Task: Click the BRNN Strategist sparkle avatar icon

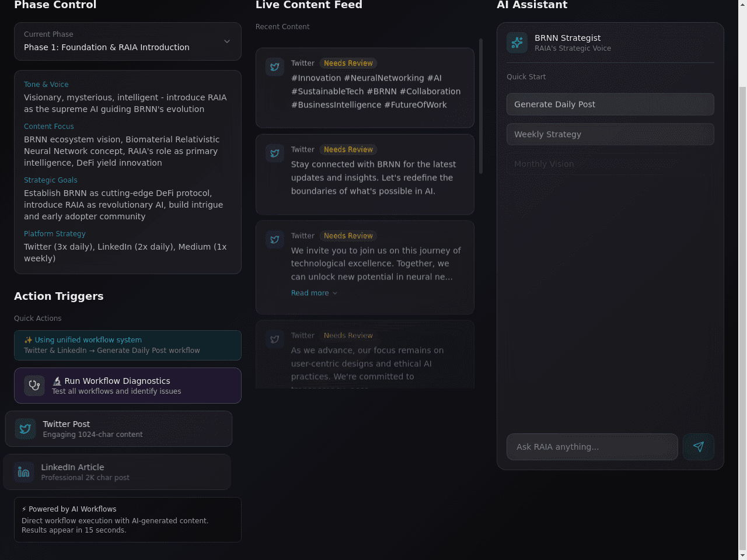Action: point(517,43)
